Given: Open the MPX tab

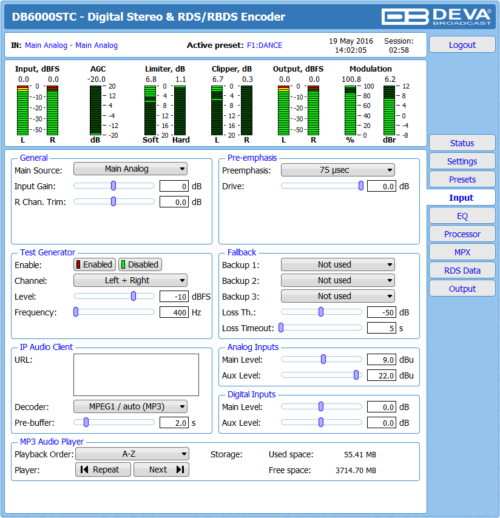Looking at the screenshot, I should 462,252.
